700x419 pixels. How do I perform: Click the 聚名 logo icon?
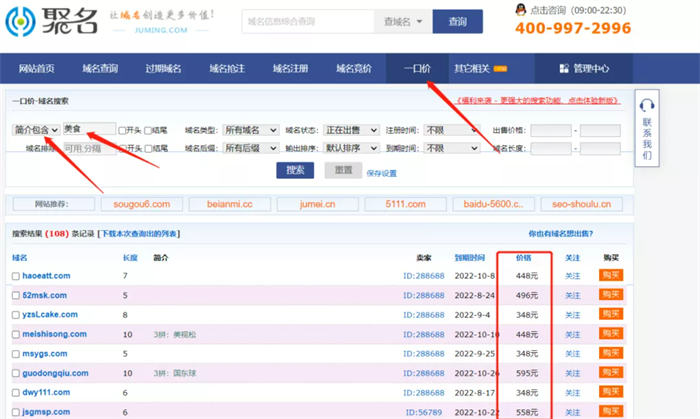coord(22,22)
